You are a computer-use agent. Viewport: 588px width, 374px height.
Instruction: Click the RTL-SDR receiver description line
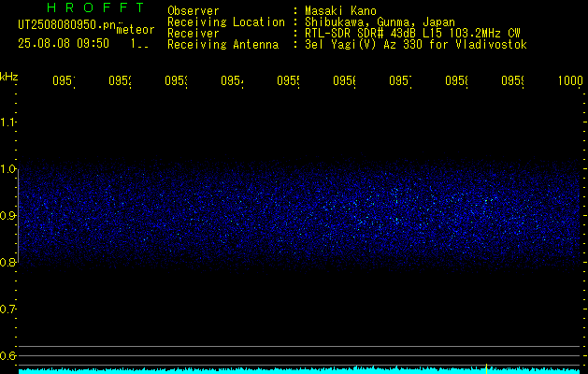412,34
